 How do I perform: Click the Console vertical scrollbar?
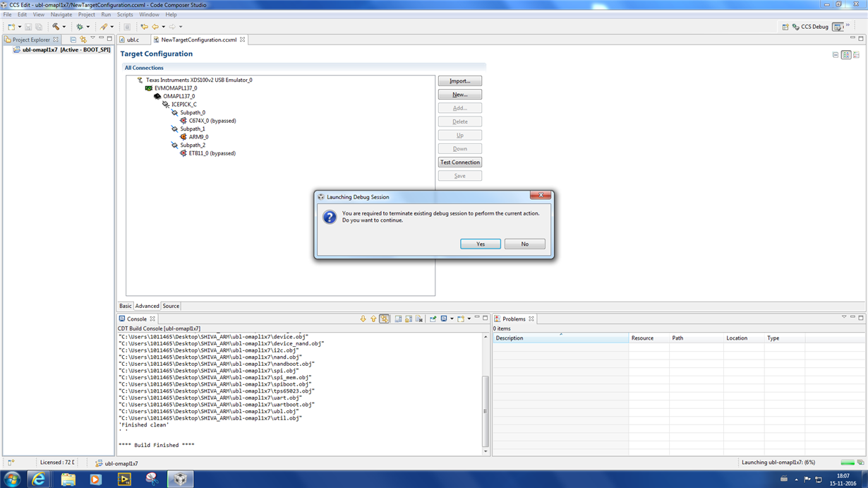[x=486, y=393]
